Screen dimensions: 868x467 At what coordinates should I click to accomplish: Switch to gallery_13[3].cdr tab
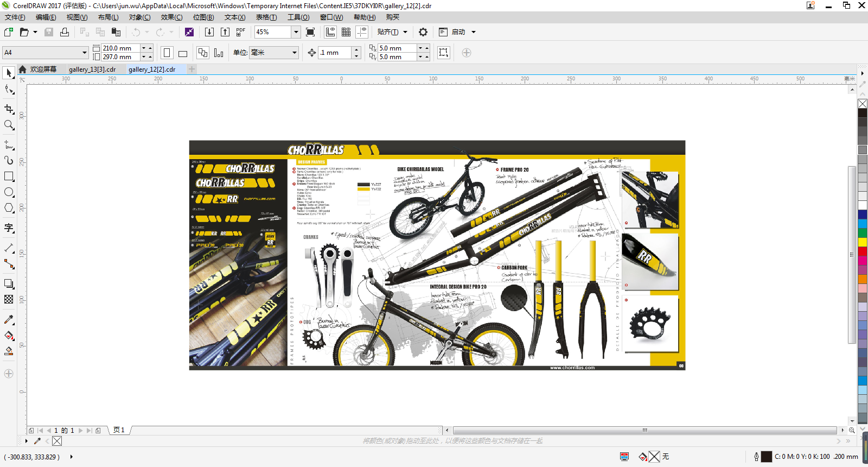pos(92,70)
